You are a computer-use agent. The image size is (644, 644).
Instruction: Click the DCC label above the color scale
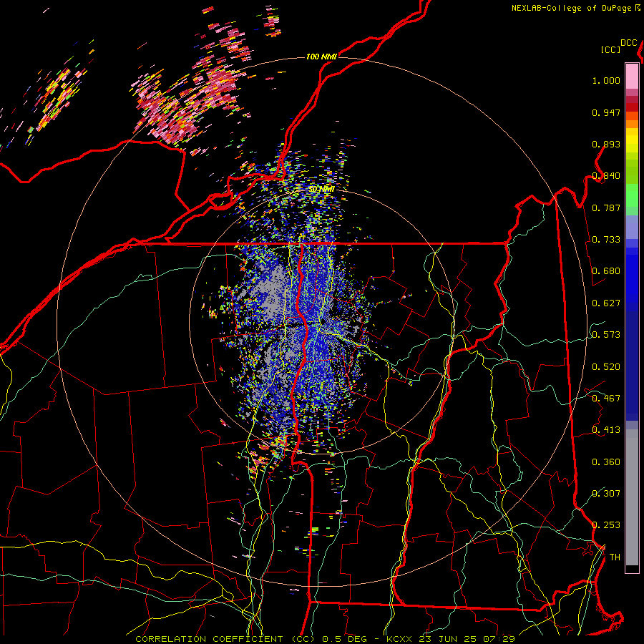coord(628,43)
